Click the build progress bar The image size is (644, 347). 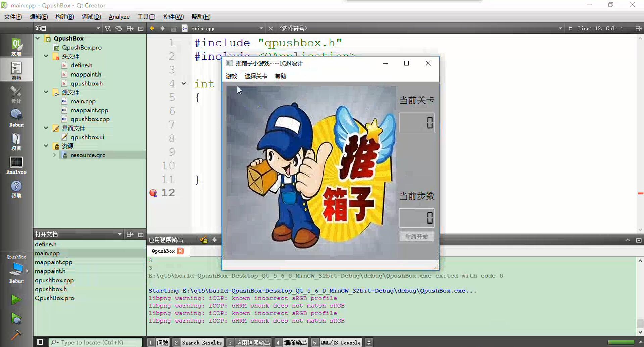[x=621, y=342]
